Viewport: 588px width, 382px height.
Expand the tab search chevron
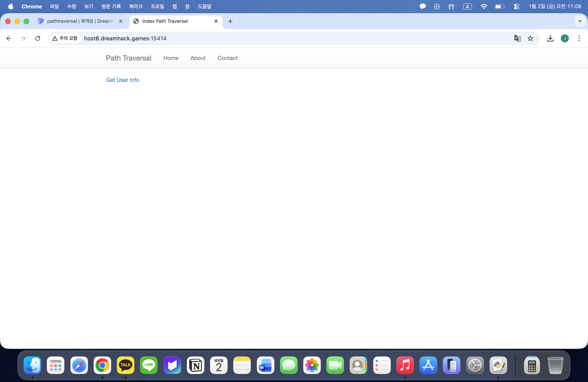(x=580, y=21)
